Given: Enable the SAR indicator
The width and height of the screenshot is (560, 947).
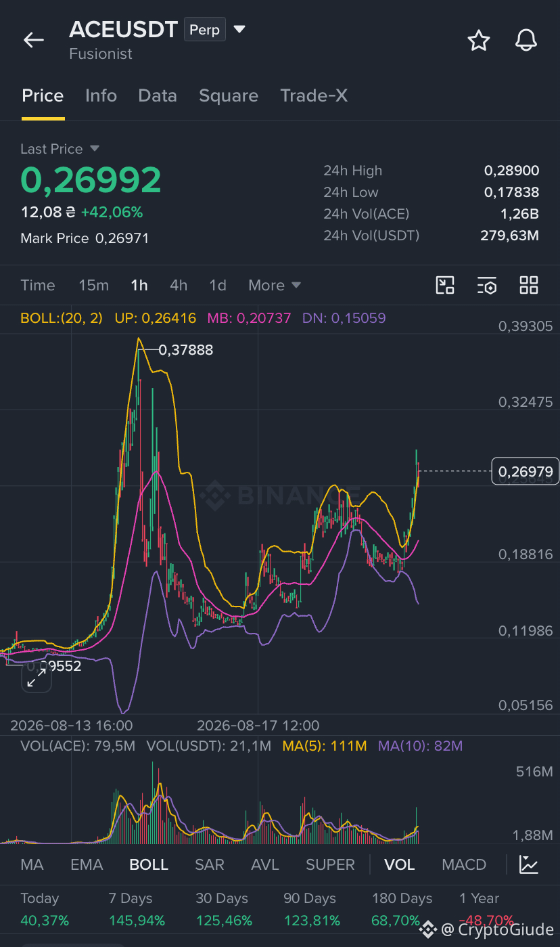Looking at the screenshot, I should [x=210, y=864].
